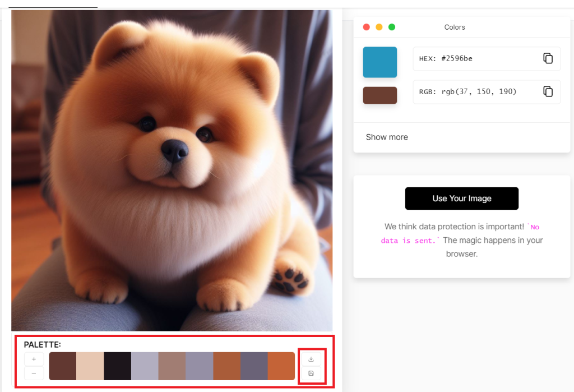Click the yellow dot in Colors panel
Screen dimensions: 574x392
[379, 27]
